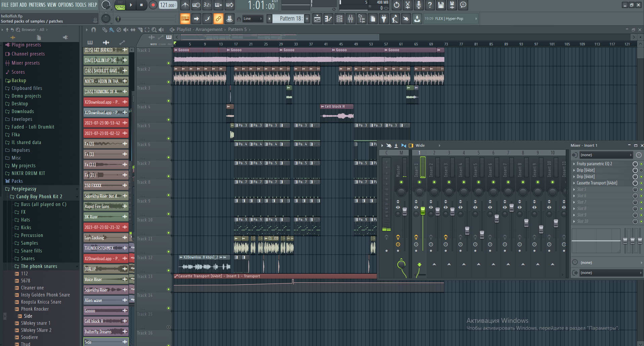Mute the Insert 1 mixer track LED
The image size is (644, 346).
pyautogui.click(x=419, y=182)
